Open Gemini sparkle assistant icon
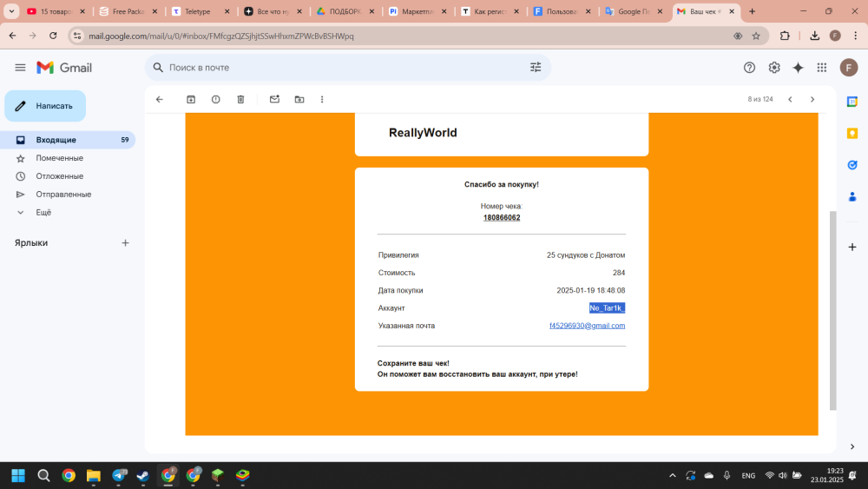The image size is (868, 489). coord(798,68)
